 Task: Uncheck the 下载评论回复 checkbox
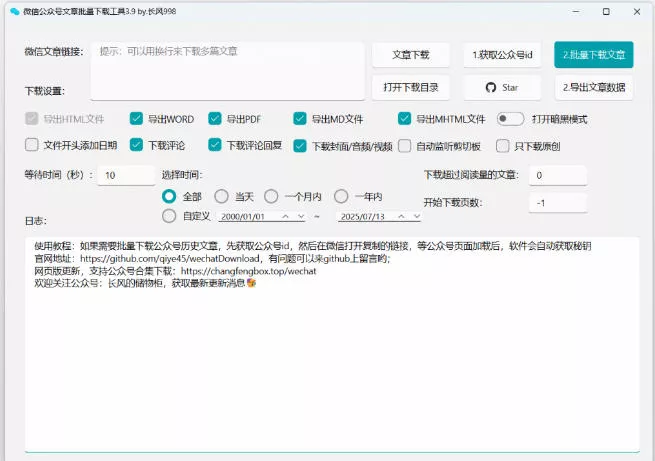(215, 145)
